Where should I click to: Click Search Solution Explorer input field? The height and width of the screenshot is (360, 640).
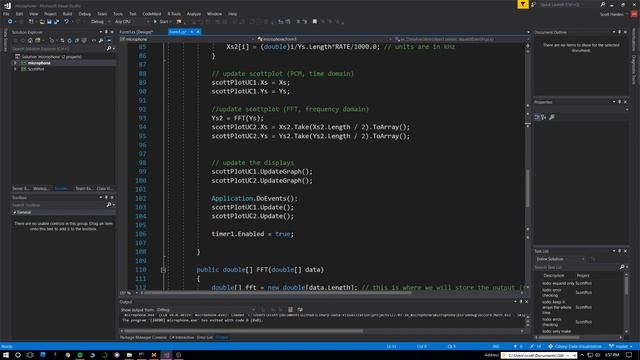pos(59,49)
